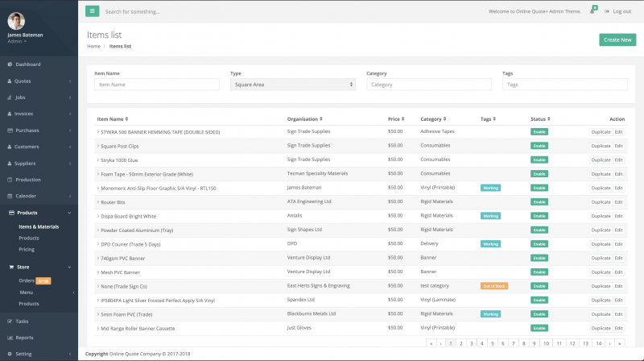
Task: Open the Admin dropdown under James Bateman
Action: coord(17,41)
